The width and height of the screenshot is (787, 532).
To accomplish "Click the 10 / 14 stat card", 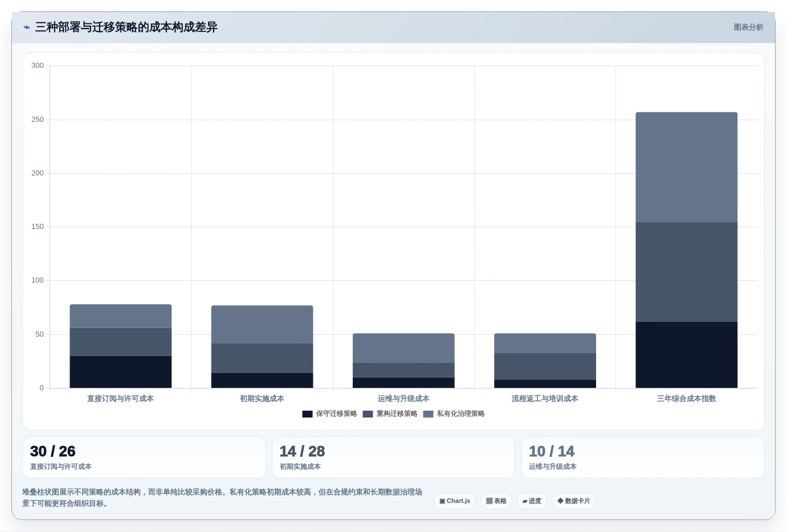I will click(x=643, y=457).
